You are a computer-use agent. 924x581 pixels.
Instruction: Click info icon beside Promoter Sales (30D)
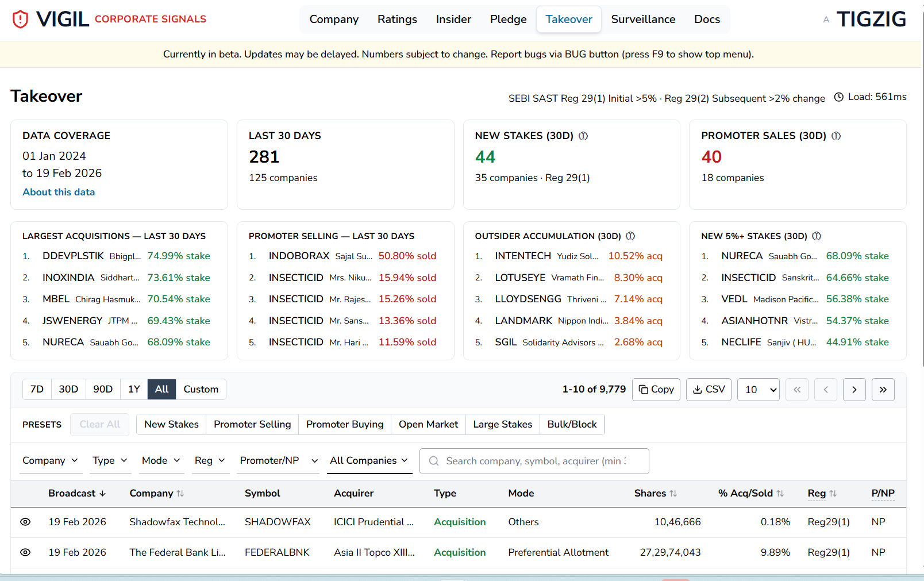tap(836, 136)
